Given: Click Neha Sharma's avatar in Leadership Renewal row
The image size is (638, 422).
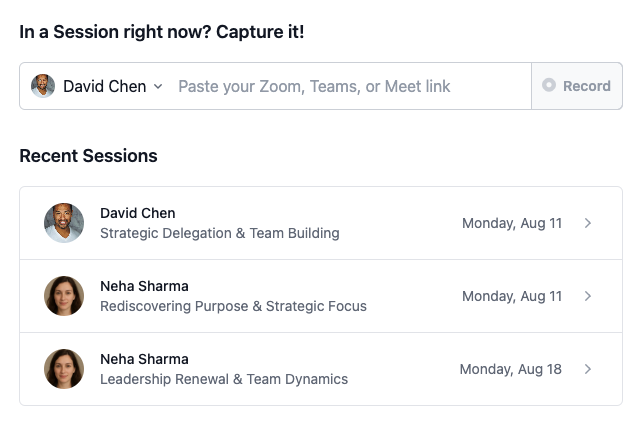Looking at the screenshot, I should click(x=64, y=369).
